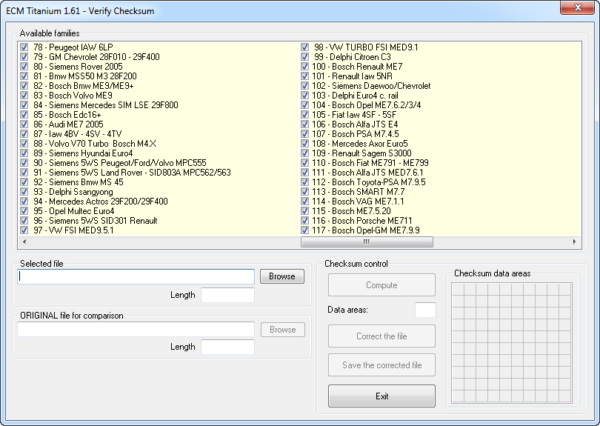Toggle 91 - Siemens 5WS Land Rover checkbox
The width and height of the screenshot is (600, 426).
coord(24,172)
